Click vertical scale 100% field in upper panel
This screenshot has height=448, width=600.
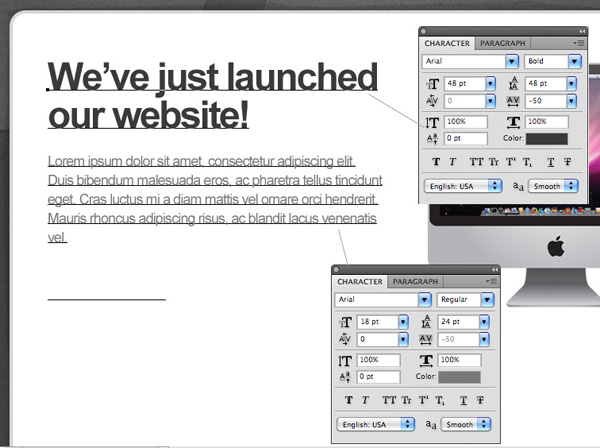point(466,122)
